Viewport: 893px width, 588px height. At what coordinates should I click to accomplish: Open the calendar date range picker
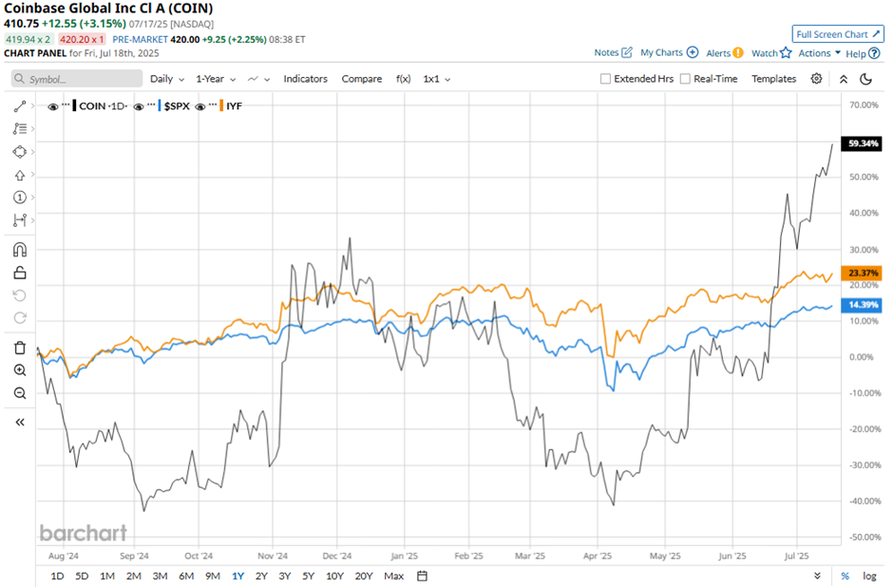pos(422,576)
